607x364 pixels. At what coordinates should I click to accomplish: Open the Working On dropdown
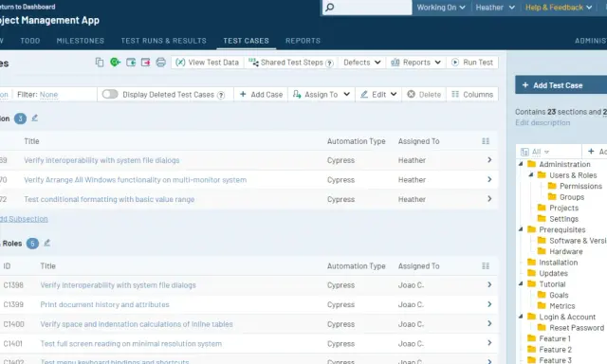click(441, 8)
